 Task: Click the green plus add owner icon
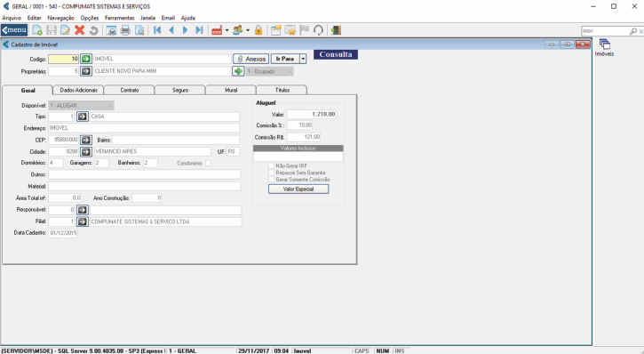pos(238,71)
